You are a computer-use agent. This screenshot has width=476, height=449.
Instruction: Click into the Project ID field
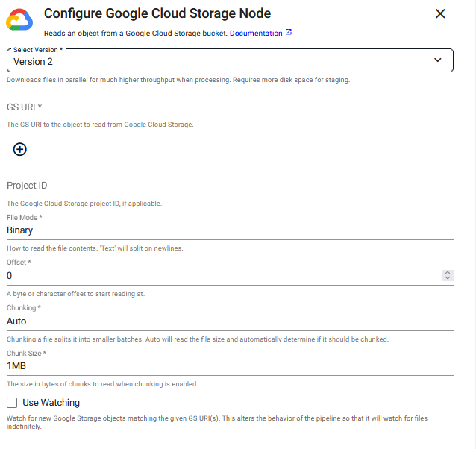click(230, 185)
